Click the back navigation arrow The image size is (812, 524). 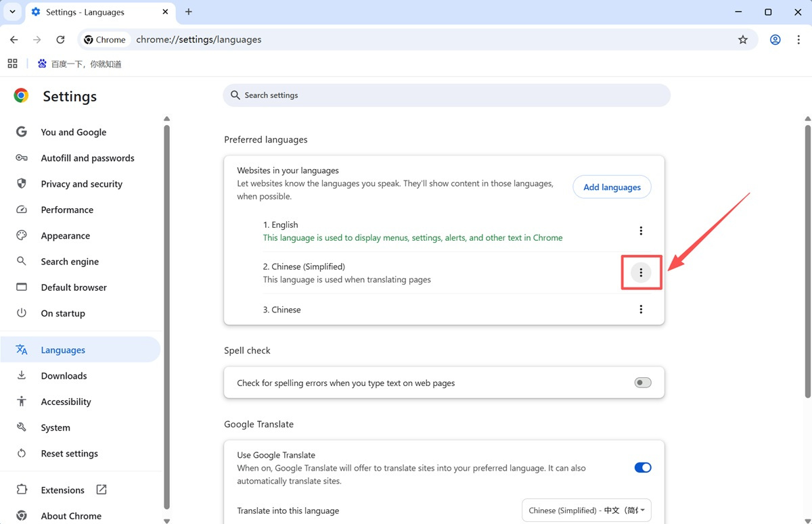(14, 40)
